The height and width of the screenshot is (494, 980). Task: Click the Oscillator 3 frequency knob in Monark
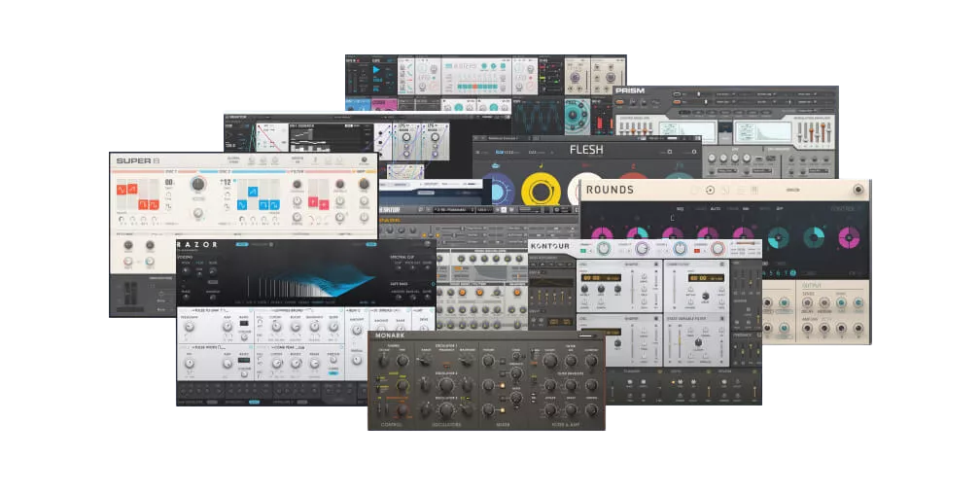[x=446, y=410]
